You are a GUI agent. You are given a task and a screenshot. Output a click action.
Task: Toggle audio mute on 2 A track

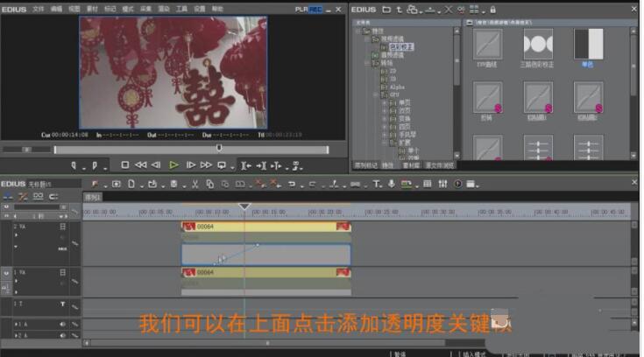62,335
